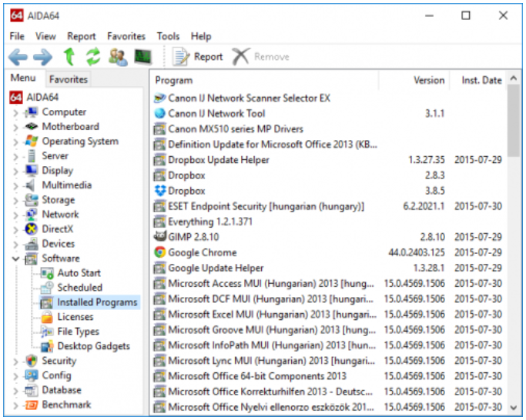Select the Database icon in tree

[32, 390]
